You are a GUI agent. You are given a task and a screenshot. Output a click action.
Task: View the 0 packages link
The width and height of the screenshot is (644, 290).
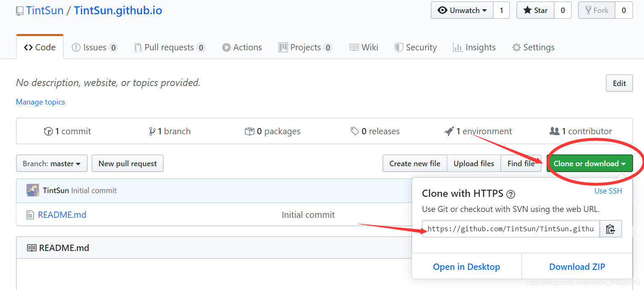(x=272, y=131)
